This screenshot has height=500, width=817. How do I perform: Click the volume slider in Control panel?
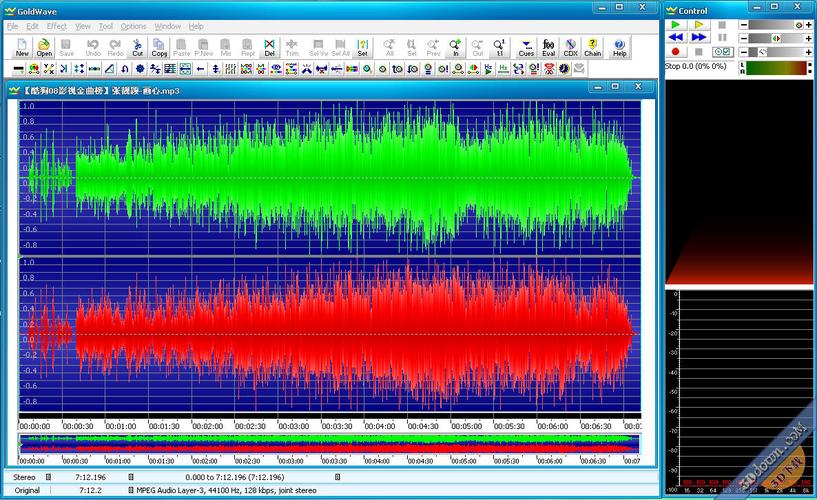pos(776,24)
